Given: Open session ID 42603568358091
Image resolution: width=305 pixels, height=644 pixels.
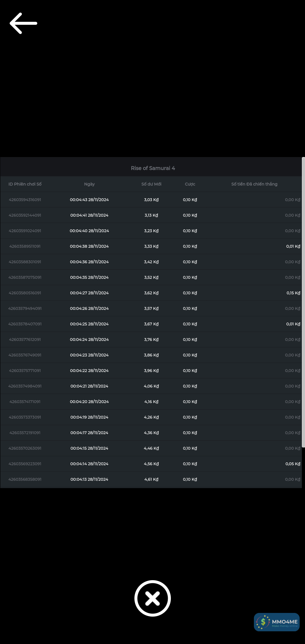Looking at the screenshot, I should (x=25, y=479).
